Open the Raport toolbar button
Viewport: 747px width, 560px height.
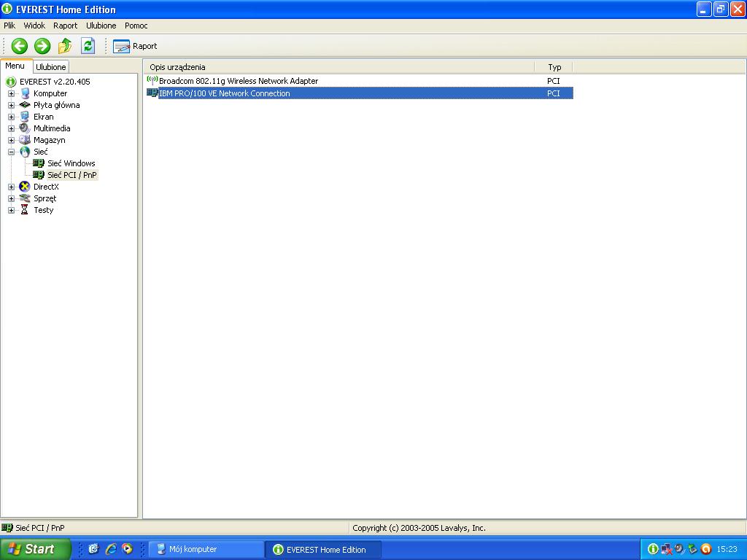pyautogui.click(x=135, y=46)
